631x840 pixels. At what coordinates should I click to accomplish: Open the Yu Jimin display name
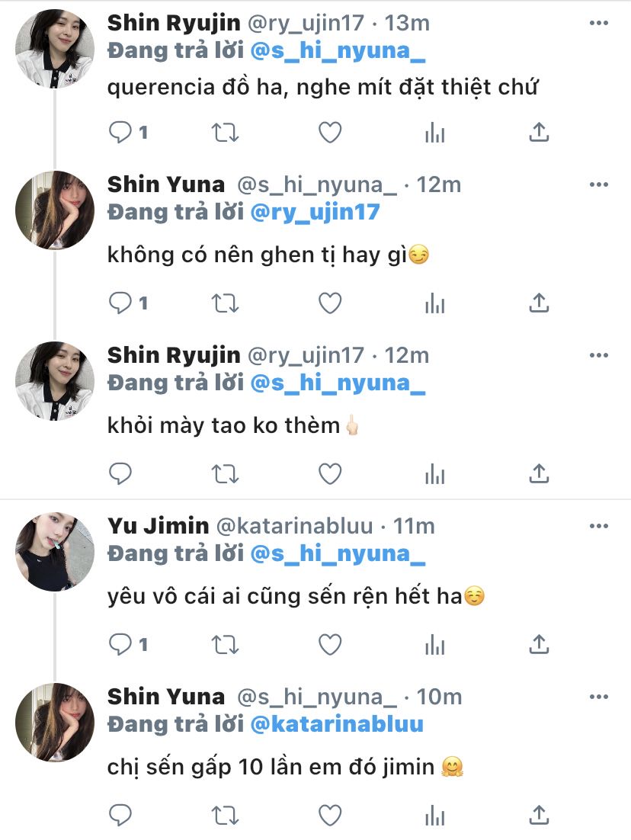pyautogui.click(x=158, y=526)
